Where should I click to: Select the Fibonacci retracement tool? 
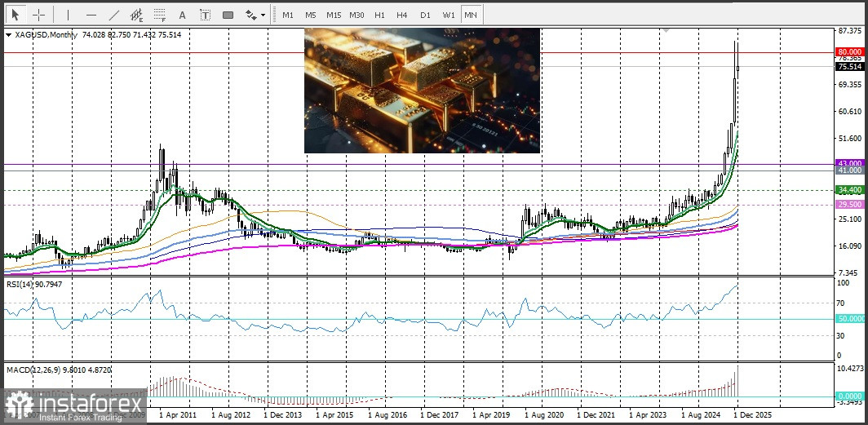click(x=159, y=15)
